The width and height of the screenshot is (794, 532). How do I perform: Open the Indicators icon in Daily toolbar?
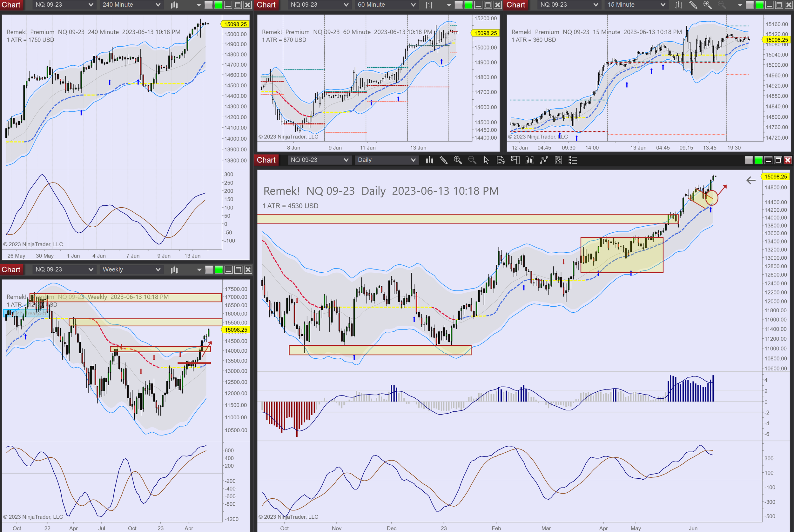(x=529, y=160)
